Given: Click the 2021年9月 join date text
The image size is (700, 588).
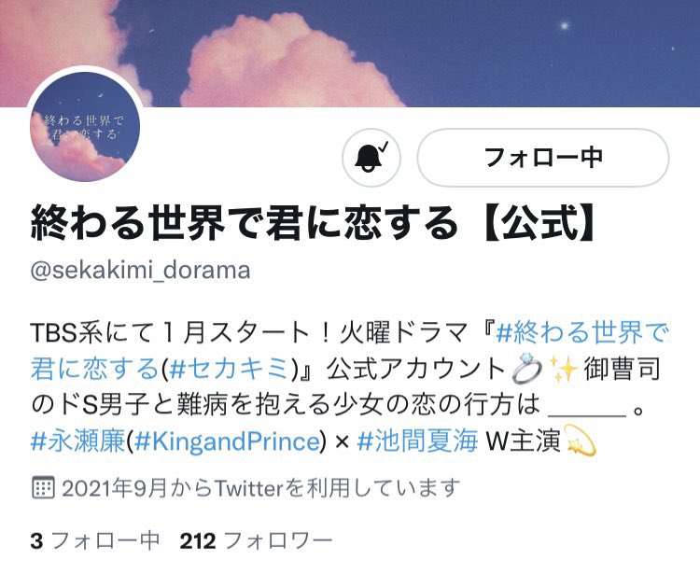Looking at the screenshot, I should (x=113, y=488).
